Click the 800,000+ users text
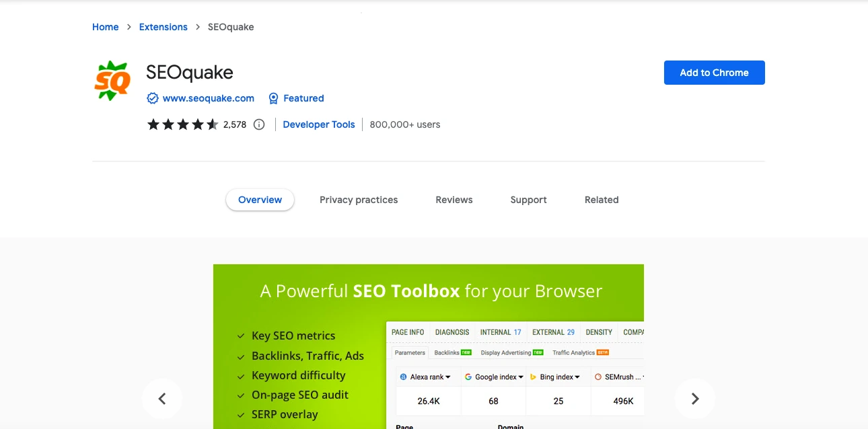This screenshot has width=868, height=429. (405, 124)
